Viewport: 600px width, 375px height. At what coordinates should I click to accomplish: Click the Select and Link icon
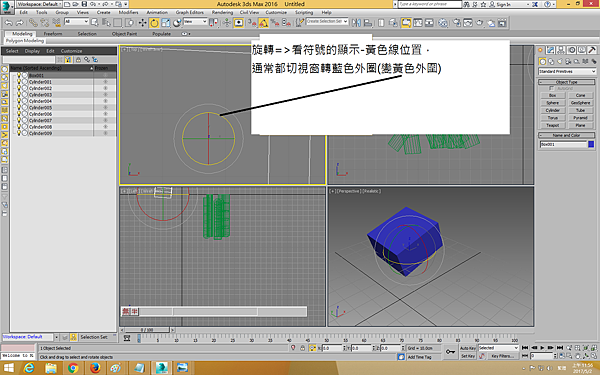pyautogui.click(x=33, y=23)
